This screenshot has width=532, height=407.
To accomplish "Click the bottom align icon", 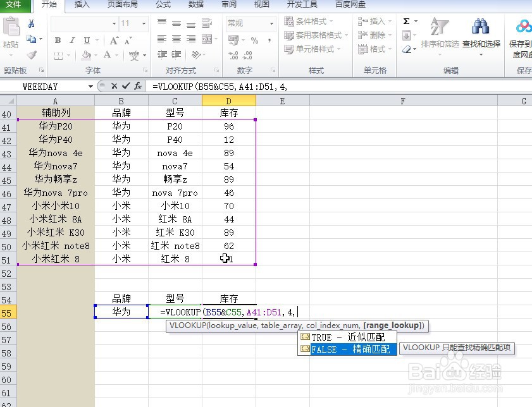I will pos(191,24).
